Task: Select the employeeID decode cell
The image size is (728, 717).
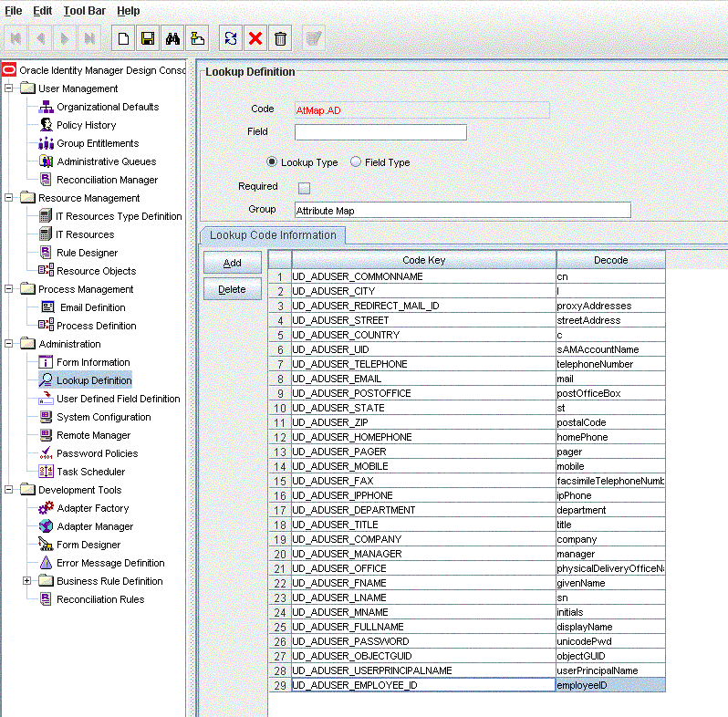Action: coord(609,685)
